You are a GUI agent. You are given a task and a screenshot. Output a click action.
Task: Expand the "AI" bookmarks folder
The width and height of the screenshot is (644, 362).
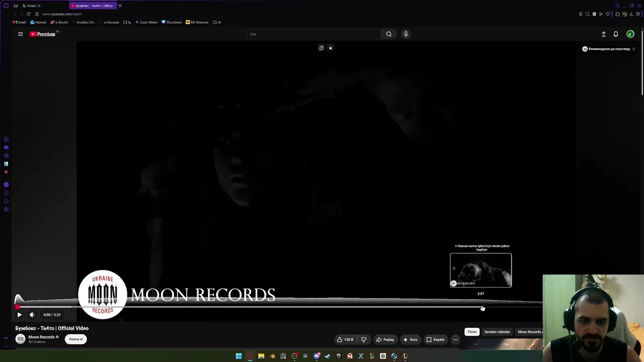(217, 22)
